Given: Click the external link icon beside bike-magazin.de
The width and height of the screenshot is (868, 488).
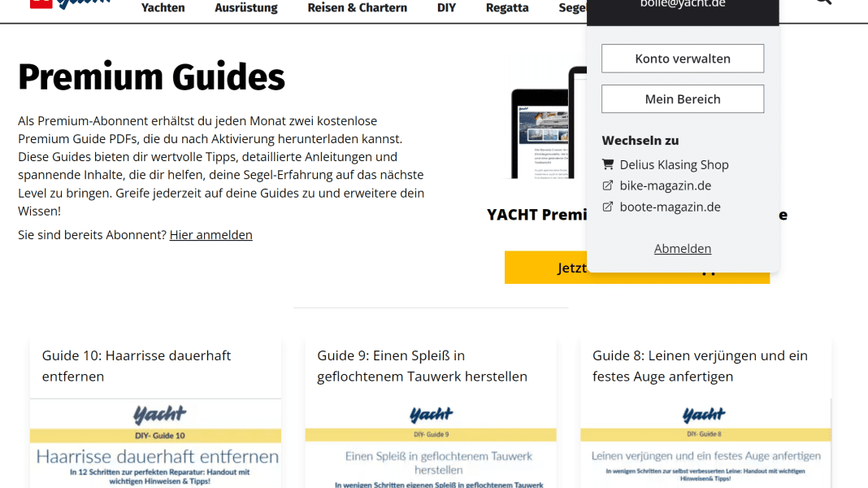Looking at the screenshot, I should pos(608,185).
